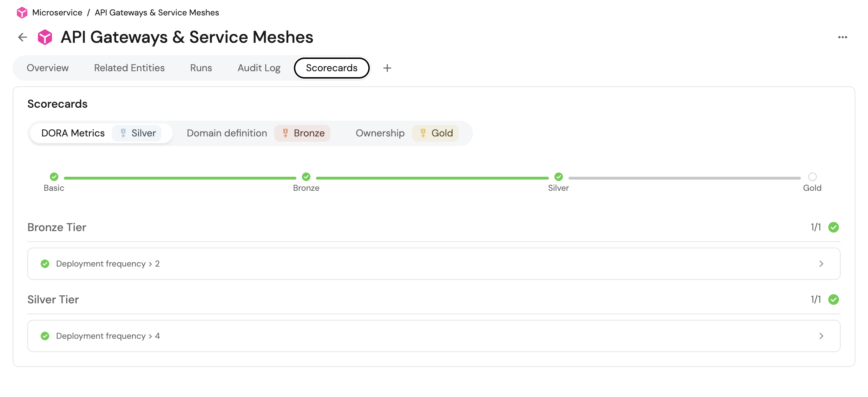The image size is (868, 397).
Task: Click the plus icon to add tab
Action: [387, 68]
